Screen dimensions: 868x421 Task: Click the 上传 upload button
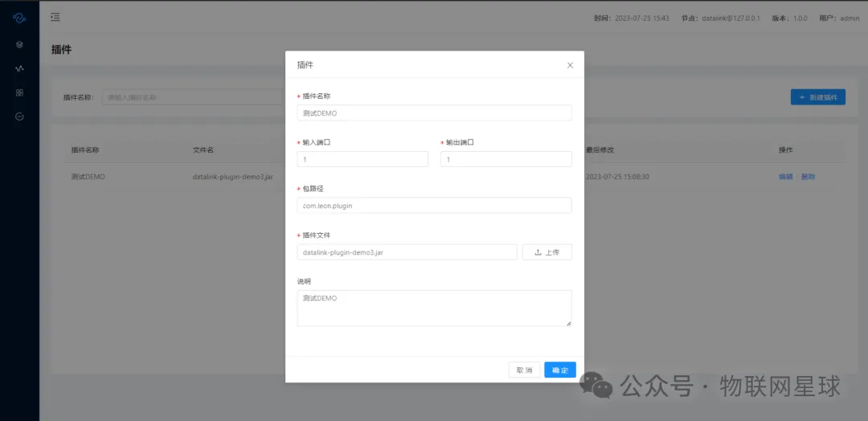[x=547, y=252]
